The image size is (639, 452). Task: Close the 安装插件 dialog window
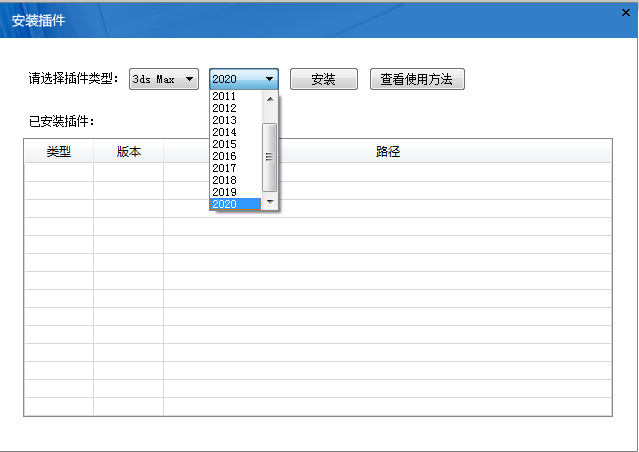click(x=625, y=12)
